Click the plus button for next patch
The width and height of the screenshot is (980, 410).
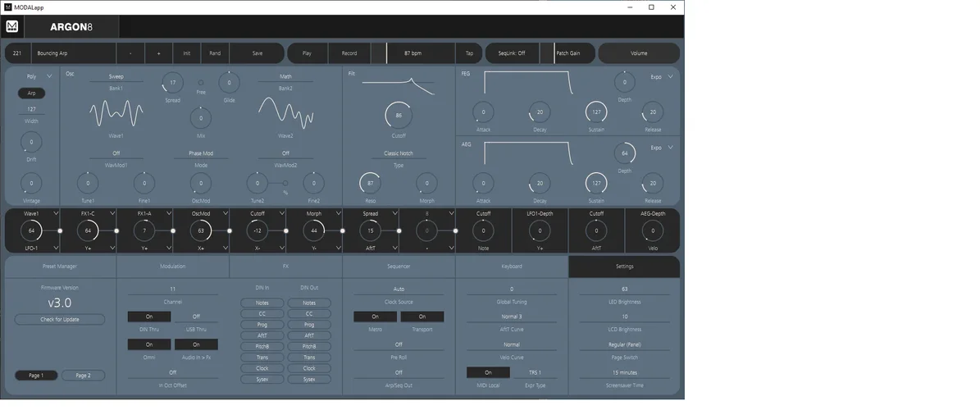(158, 53)
